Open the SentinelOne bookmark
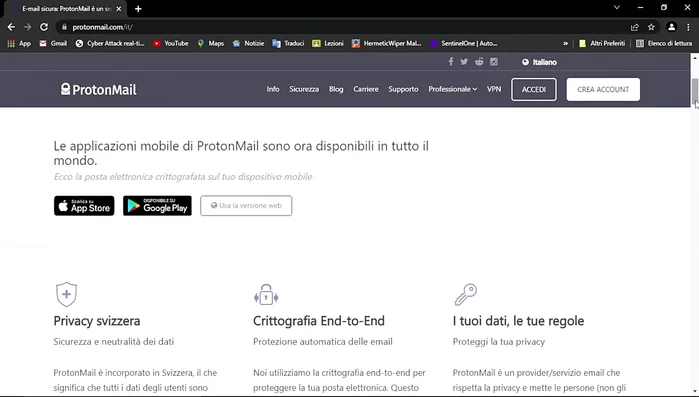Image resolution: width=699 pixels, height=397 pixels. click(464, 43)
